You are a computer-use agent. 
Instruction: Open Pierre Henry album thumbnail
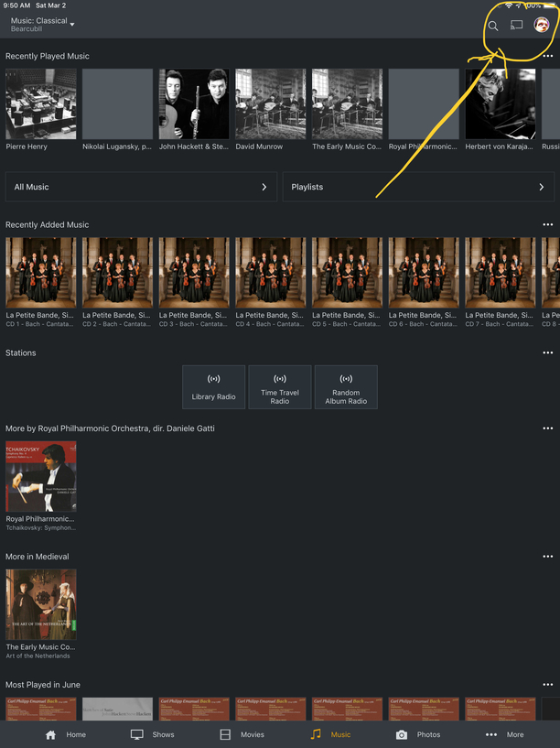click(x=41, y=104)
